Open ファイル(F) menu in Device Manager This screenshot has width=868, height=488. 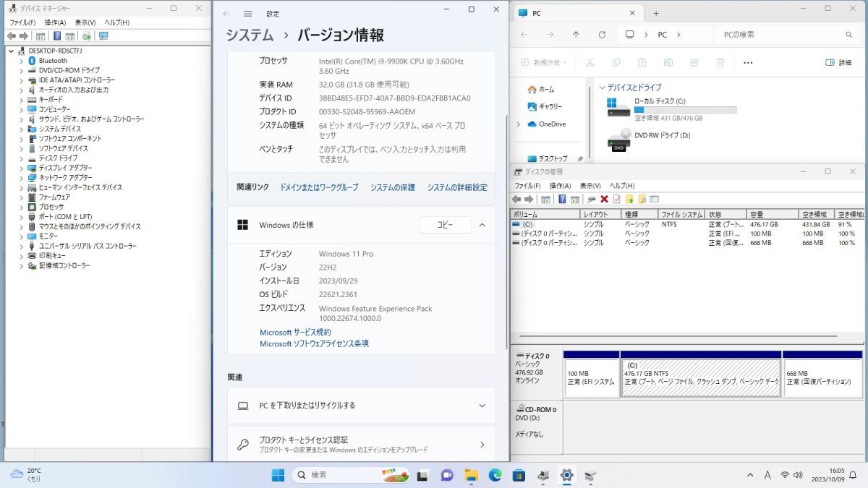(22, 22)
